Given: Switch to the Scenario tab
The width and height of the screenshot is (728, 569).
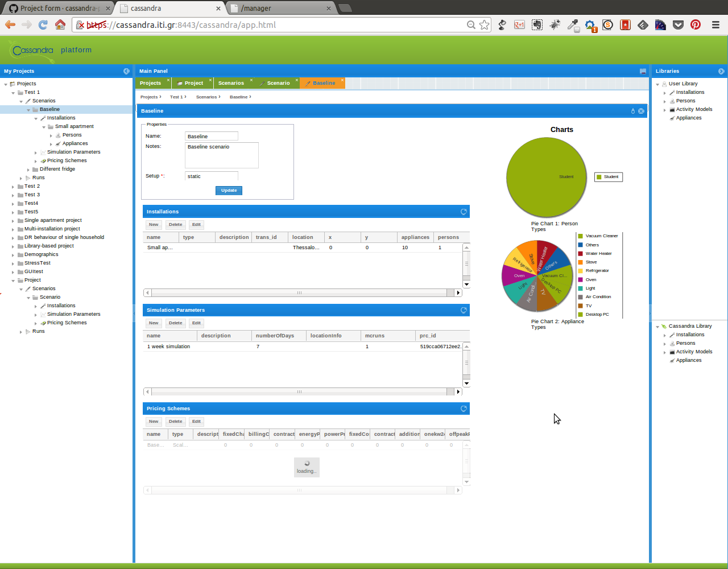Looking at the screenshot, I should pyautogui.click(x=276, y=83).
